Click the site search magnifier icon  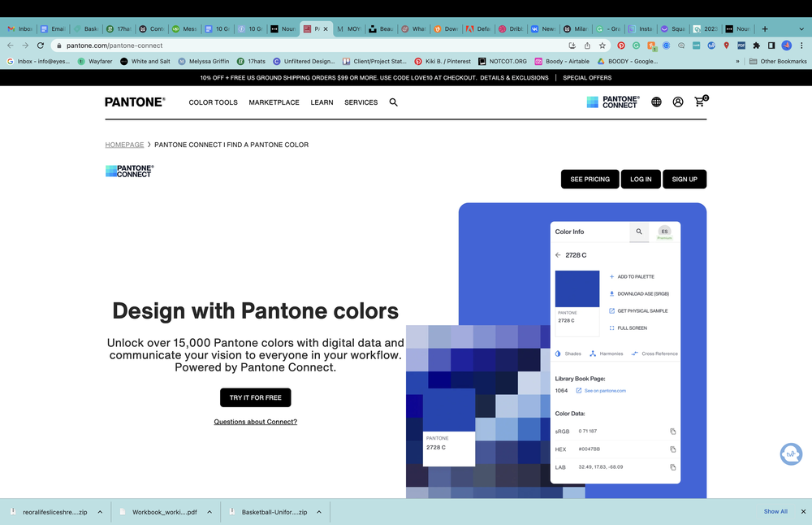tap(394, 102)
